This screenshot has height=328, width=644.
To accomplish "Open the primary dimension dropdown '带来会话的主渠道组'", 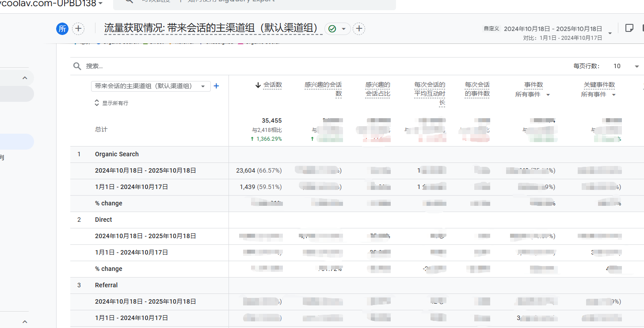I will tap(150, 86).
